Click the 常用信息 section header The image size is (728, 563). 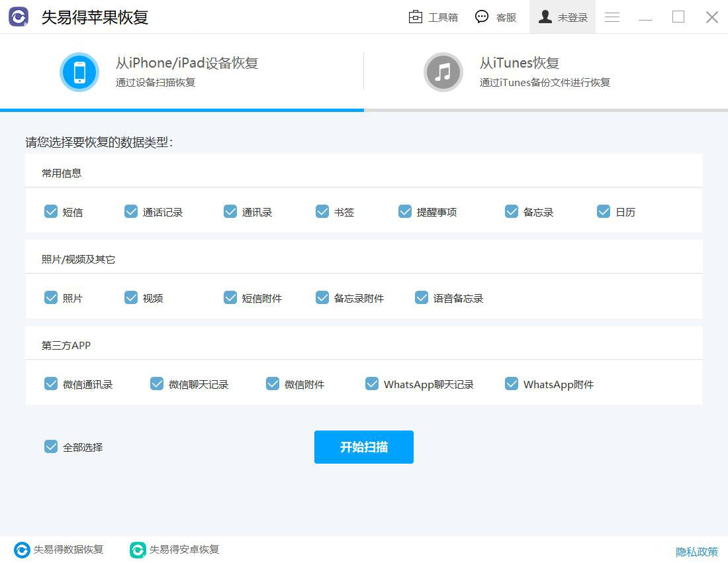click(62, 174)
